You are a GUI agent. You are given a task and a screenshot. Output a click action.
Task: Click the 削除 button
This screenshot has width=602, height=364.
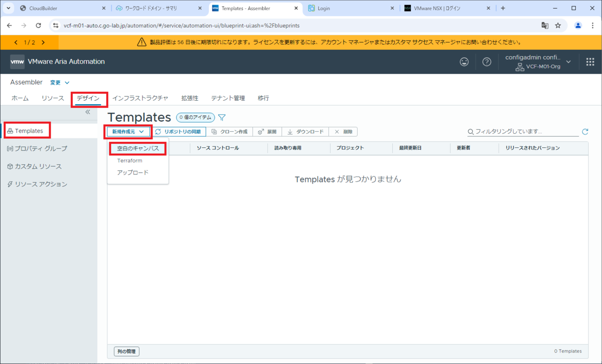pos(343,132)
